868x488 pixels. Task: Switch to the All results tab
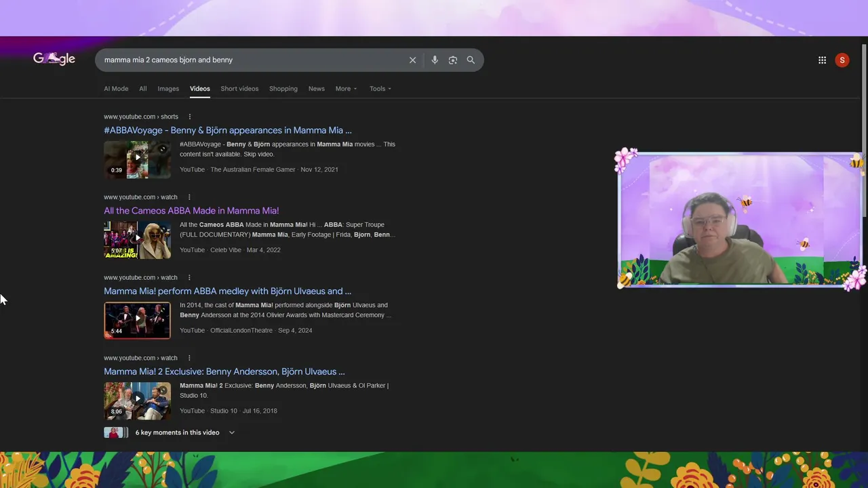(x=143, y=89)
